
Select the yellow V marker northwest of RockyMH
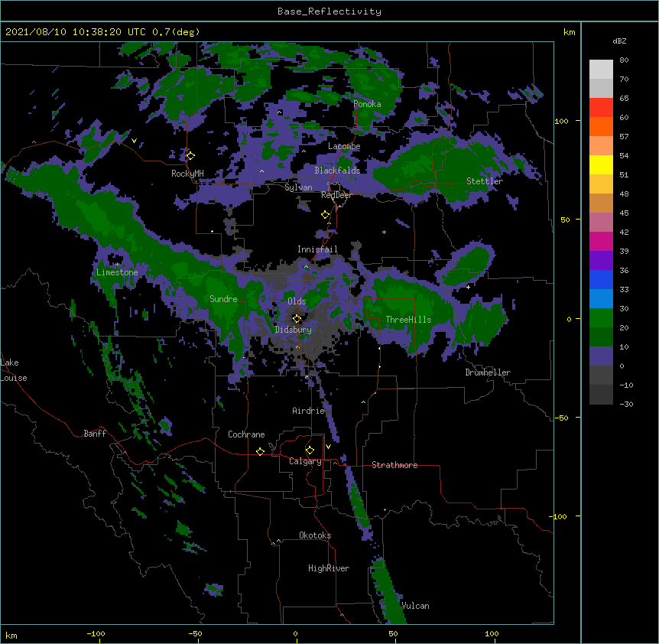(134, 141)
